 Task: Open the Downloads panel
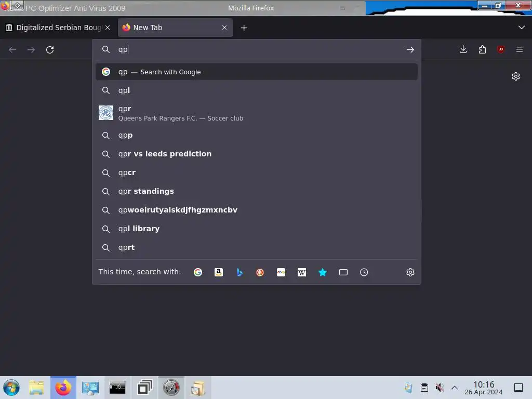[463, 49]
